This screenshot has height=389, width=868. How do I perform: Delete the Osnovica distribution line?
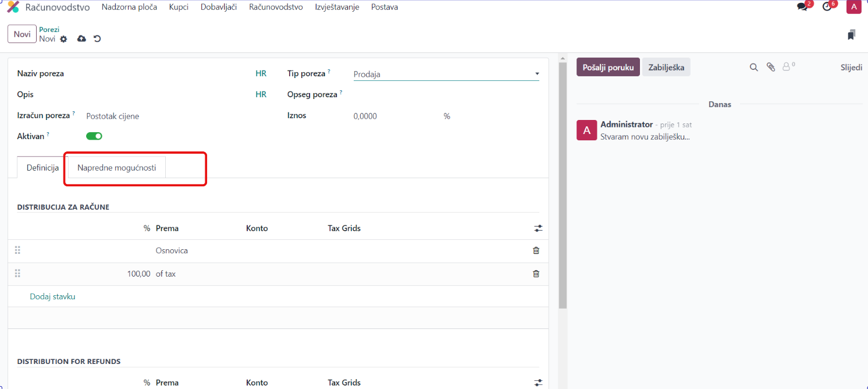[x=536, y=250]
